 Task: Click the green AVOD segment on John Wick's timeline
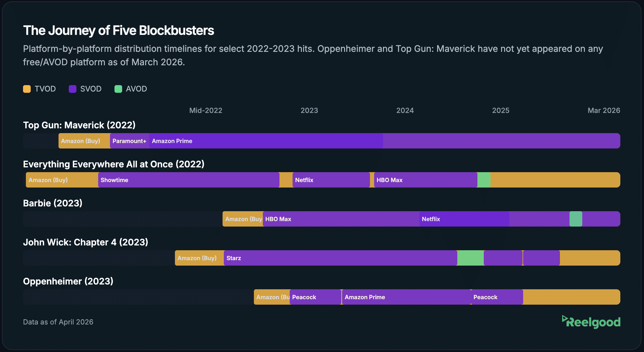tap(470, 258)
